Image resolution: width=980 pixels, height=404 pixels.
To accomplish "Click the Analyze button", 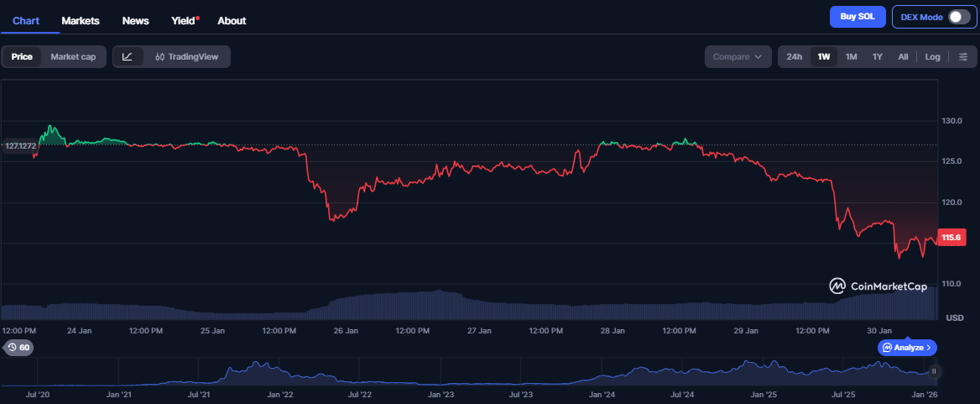I will [907, 347].
